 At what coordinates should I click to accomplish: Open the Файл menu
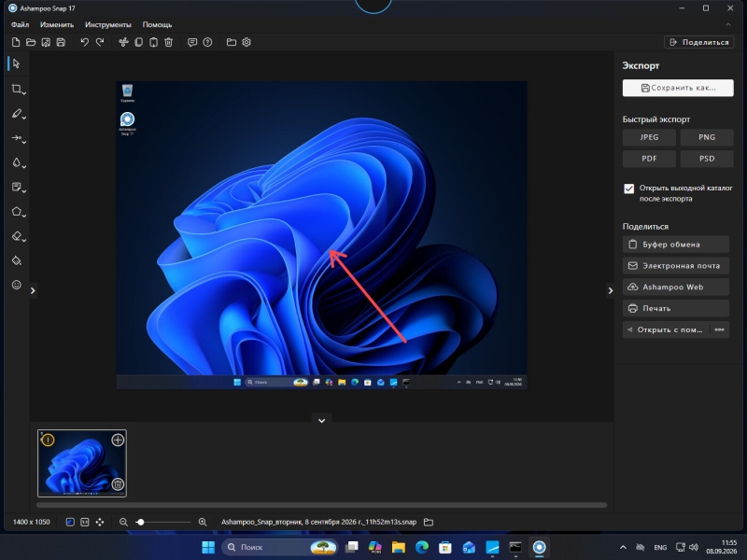point(20,25)
